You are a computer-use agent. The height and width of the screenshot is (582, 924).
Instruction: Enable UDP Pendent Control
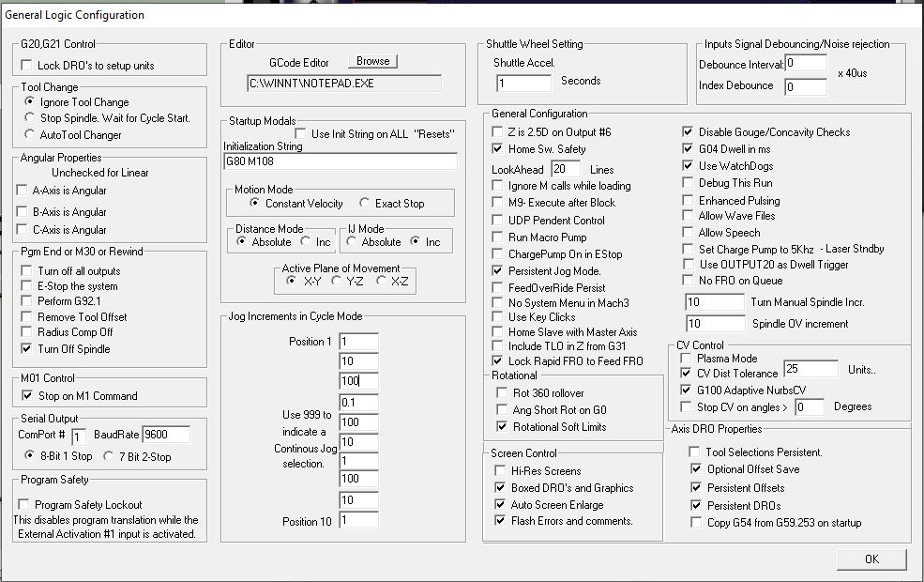tap(497, 220)
